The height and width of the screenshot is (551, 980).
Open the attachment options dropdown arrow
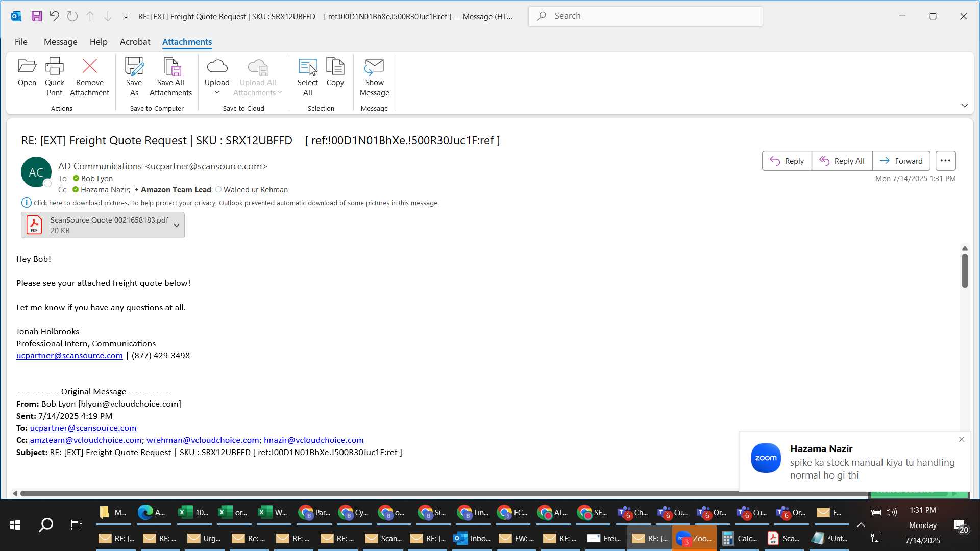177,225
